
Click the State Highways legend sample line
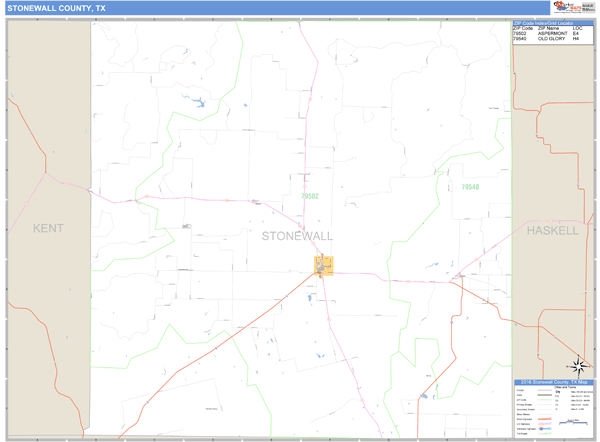point(545,419)
